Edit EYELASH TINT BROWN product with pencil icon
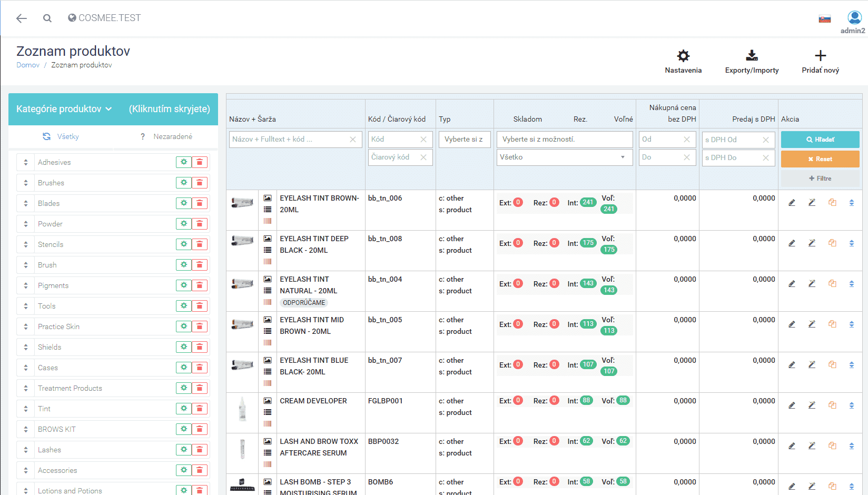The height and width of the screenshot is (495, 868). coord(792,203)
